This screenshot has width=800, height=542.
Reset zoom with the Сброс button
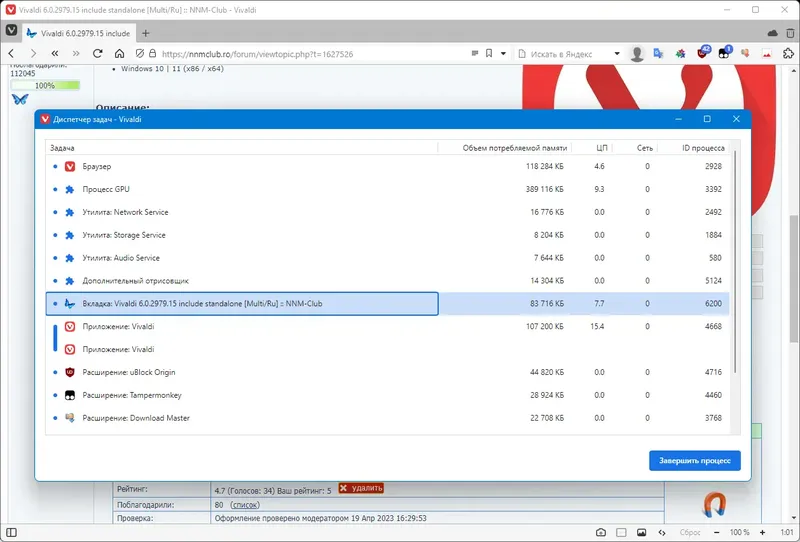point(690,532)
